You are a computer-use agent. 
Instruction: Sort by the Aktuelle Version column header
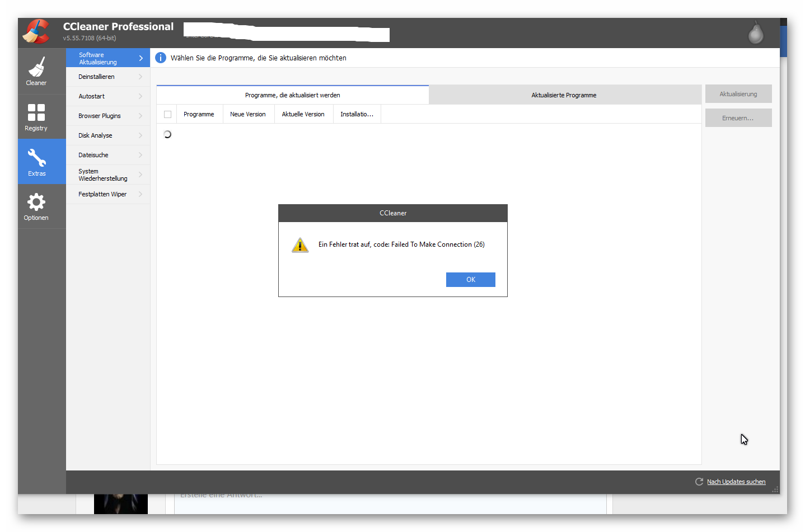[304, 114]
